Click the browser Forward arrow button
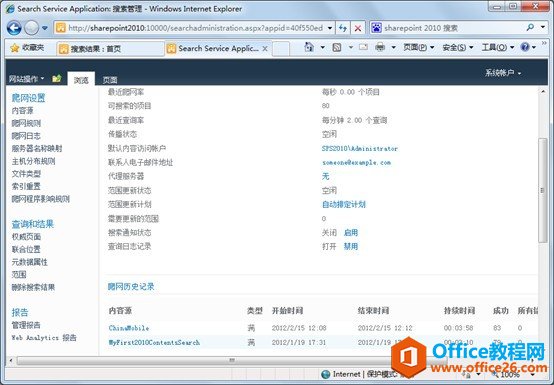This screenshot has width=554, height=385. tap(31, 28)
